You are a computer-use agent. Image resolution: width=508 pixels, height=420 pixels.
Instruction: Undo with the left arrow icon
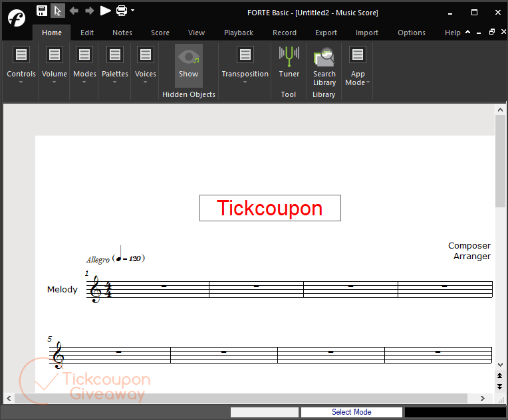[x=74, y=11]
